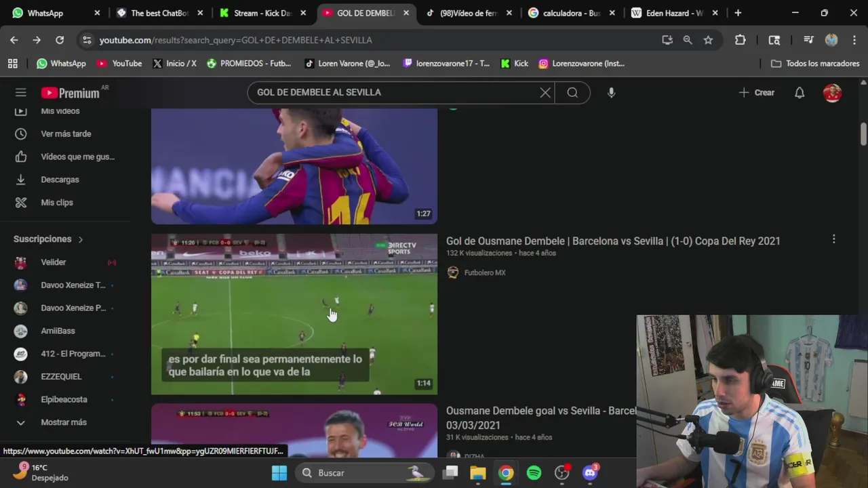
Task: Click the search query input field
Action: click(393, 93)
